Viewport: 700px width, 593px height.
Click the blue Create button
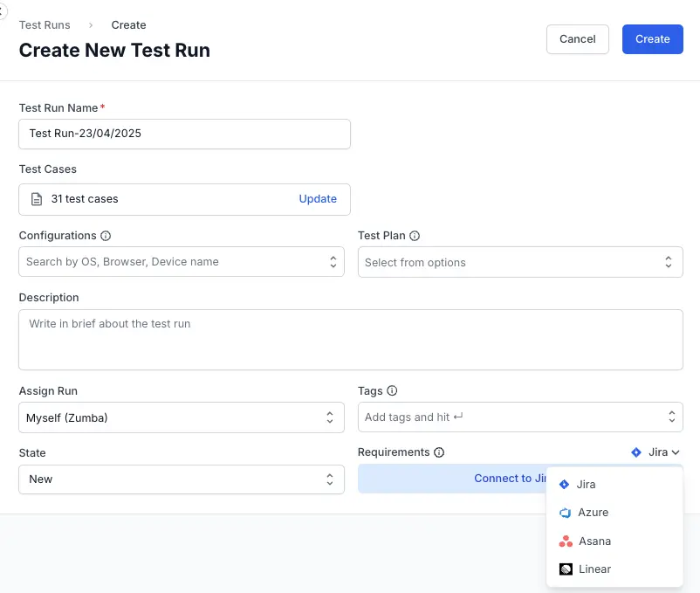coord(652,39)
